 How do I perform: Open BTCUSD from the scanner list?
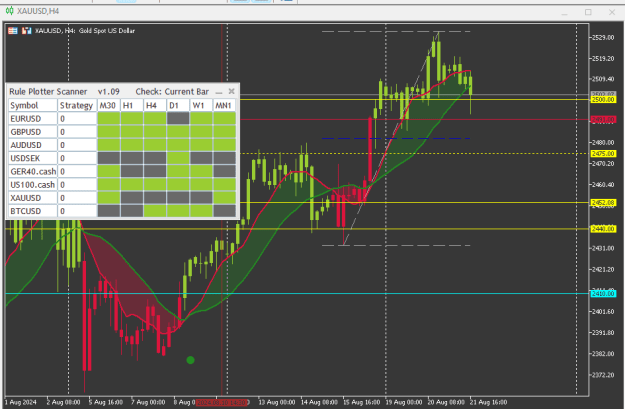point(33,211)
